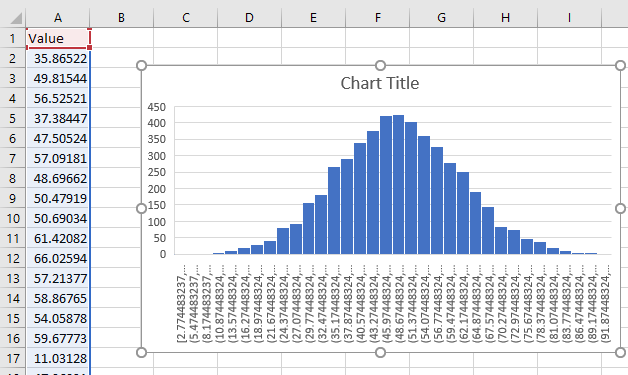628x375 pixels.
Task: Click the vertical axis label 200
Action: click(157, 189)
